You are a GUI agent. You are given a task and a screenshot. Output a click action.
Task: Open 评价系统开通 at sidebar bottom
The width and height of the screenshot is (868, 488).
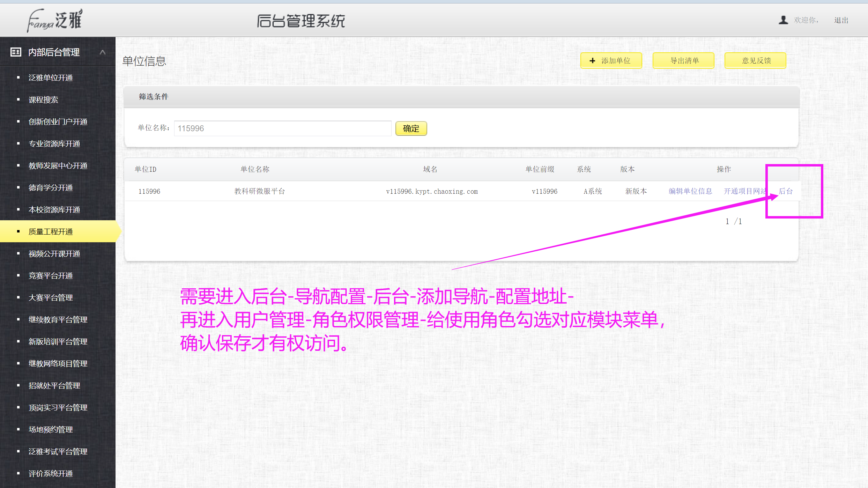coord(50,473)
